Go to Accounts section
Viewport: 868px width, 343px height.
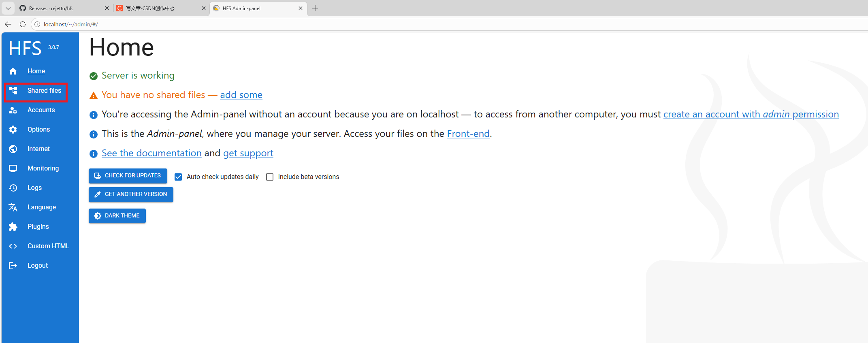[x=41, y=110]
